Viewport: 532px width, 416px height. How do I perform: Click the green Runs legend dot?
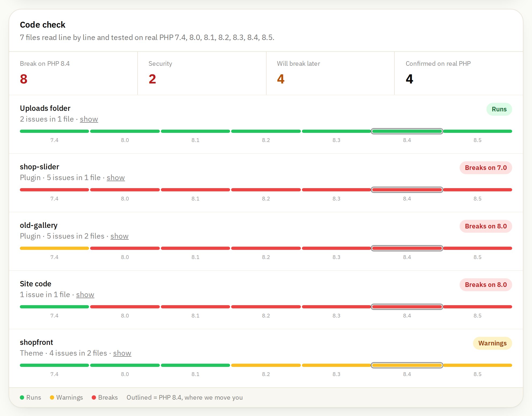[x=22, y=397]
